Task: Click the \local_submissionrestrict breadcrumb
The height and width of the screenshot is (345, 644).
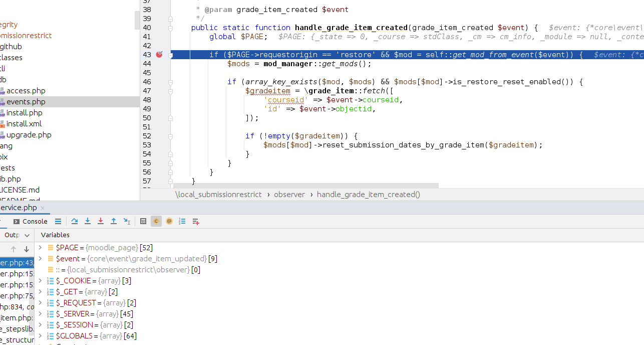Action: point(218,195)
